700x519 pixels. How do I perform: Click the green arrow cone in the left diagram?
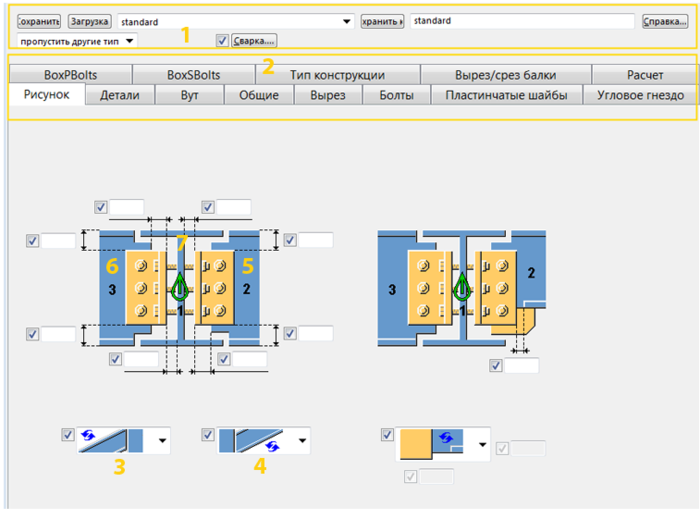tap(179, 287)
